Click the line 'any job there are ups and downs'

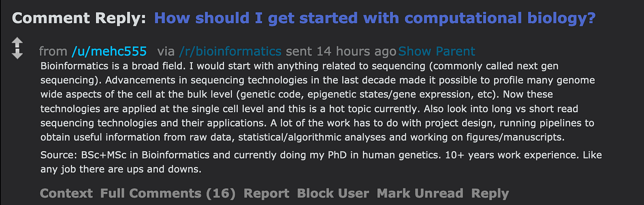(121, 169)
